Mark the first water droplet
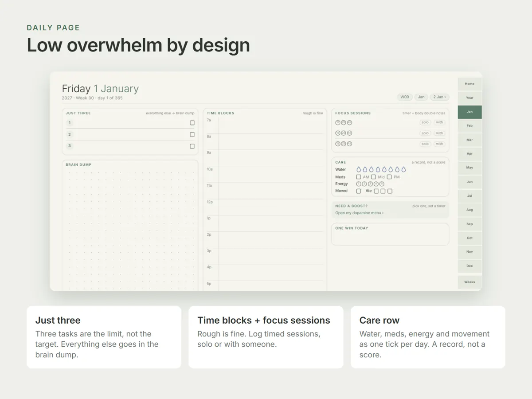532x399 pixels. point(359,169)
